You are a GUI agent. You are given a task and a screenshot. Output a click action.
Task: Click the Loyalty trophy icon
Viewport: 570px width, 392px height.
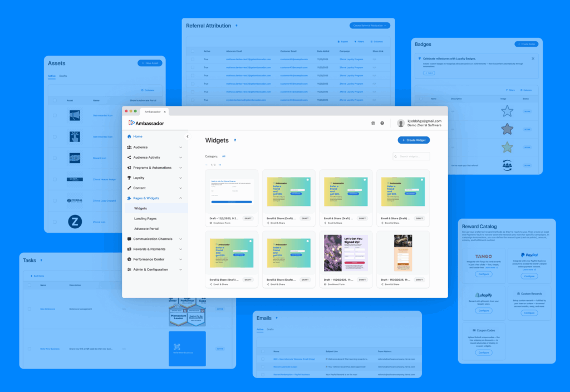click(x=129, y=178)
